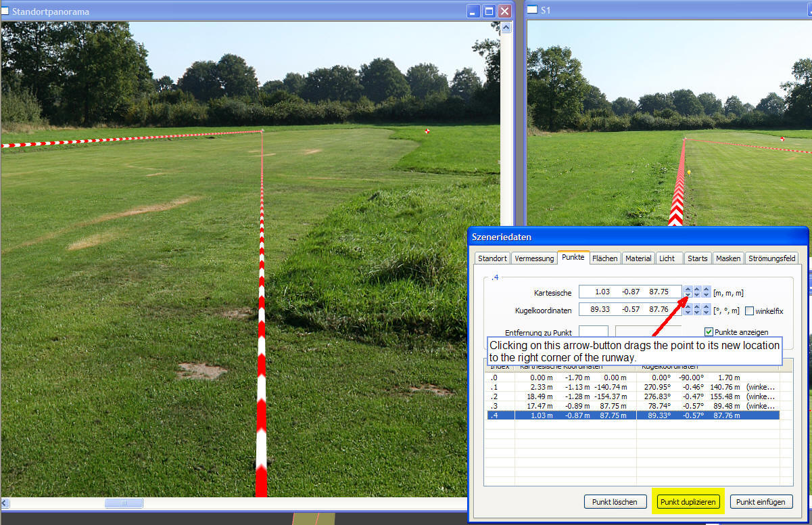Viewport: 812px width, 525px height.
Task: Decrease the first Kartesische coordinate with its down arrow
Action: (688, 295)
